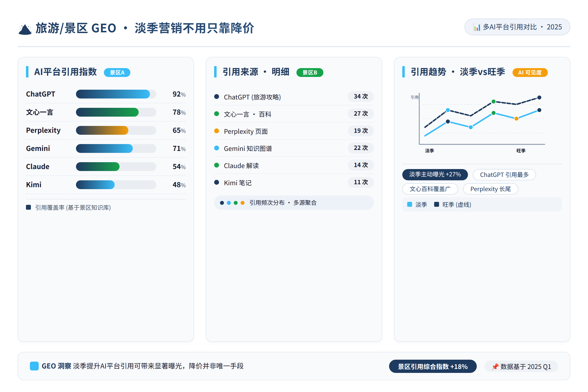
Task: Click the ChatGPT label in index list
Action: [x=40, y=94]
